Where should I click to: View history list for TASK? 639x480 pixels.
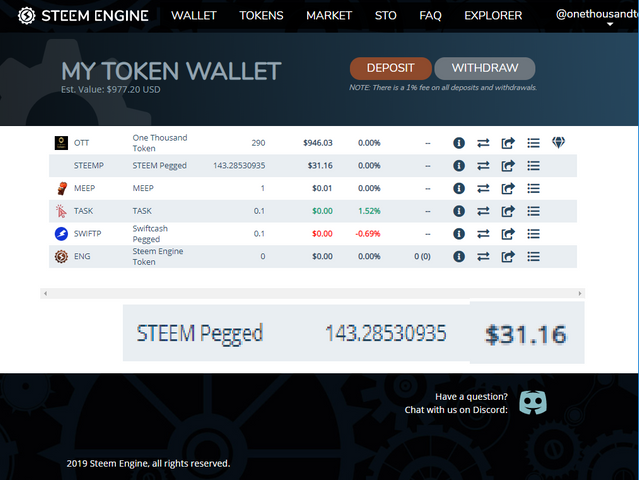tap(533, 211)
